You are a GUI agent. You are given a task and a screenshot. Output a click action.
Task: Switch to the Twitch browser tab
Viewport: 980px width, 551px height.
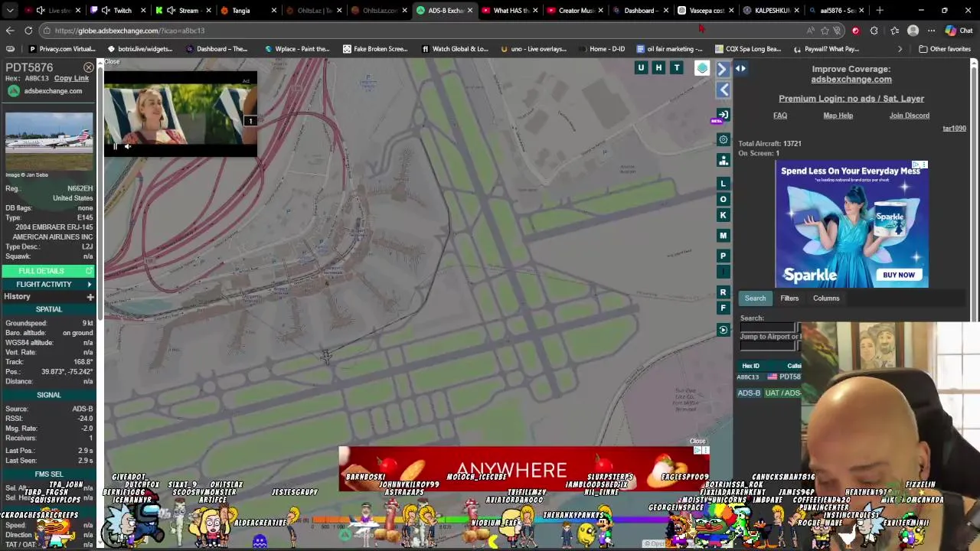pos(116,11)
